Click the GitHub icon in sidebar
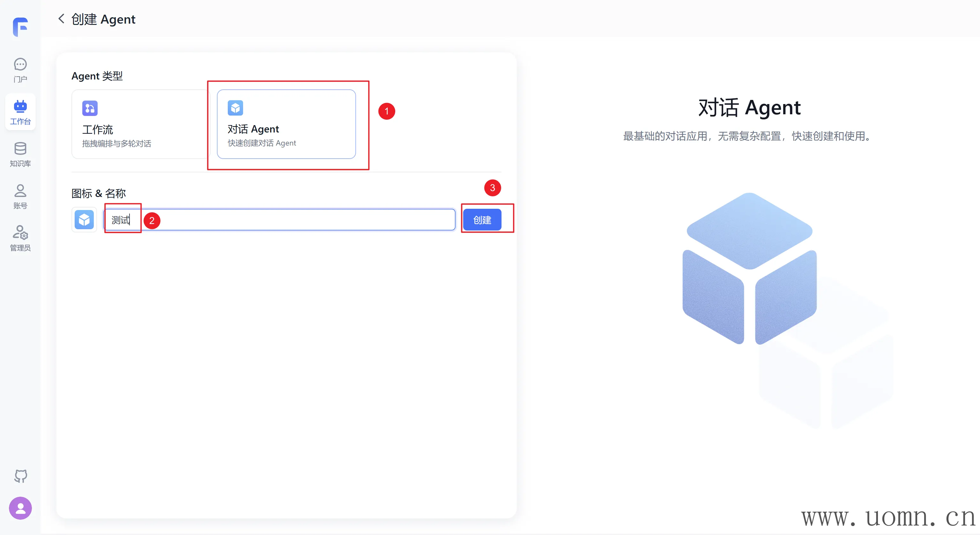This screenshot has height=535, width=980. (x=20, y=476)
